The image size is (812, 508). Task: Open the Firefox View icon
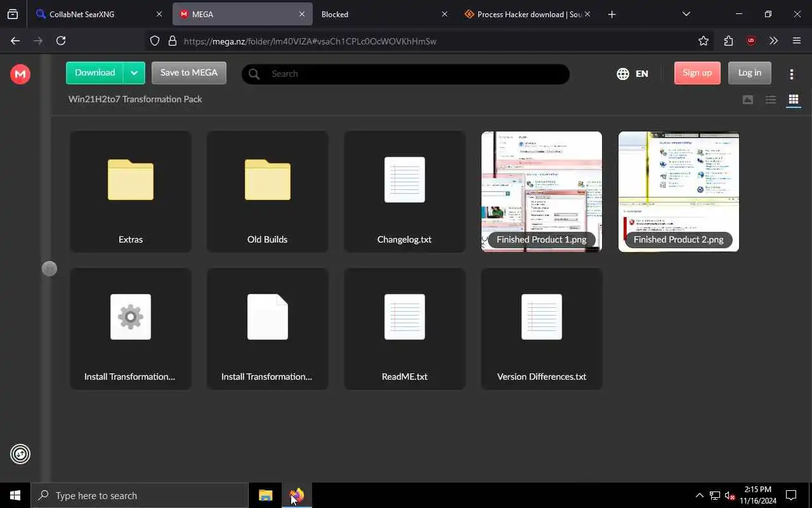[13, 14]
